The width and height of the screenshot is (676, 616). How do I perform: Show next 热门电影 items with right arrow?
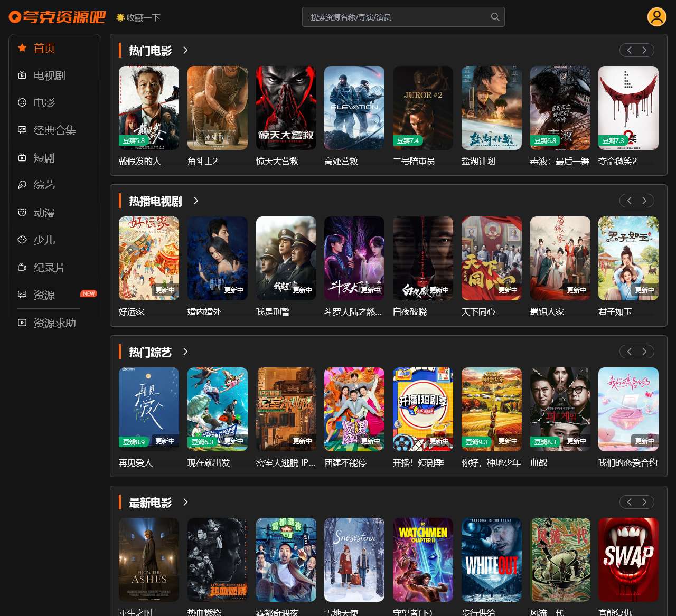point(644,50)
